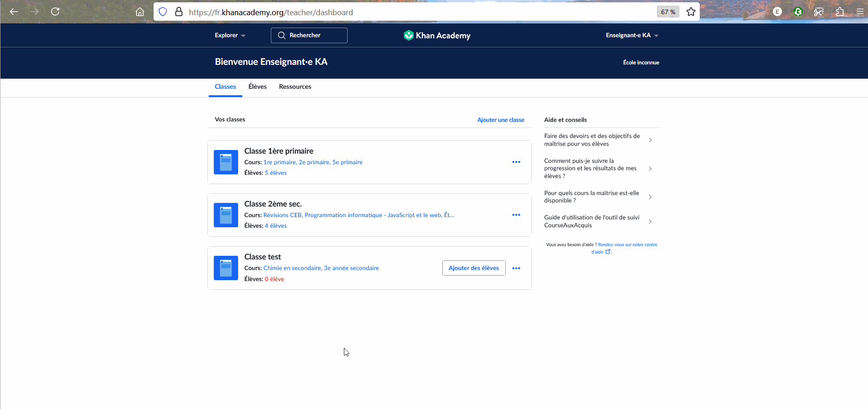
Task: Click the Rechercher search field
Action: click(309, 35)
